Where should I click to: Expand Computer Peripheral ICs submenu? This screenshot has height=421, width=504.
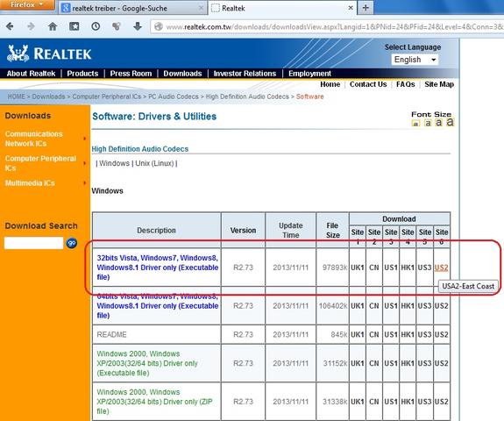(x=84, y=163)
